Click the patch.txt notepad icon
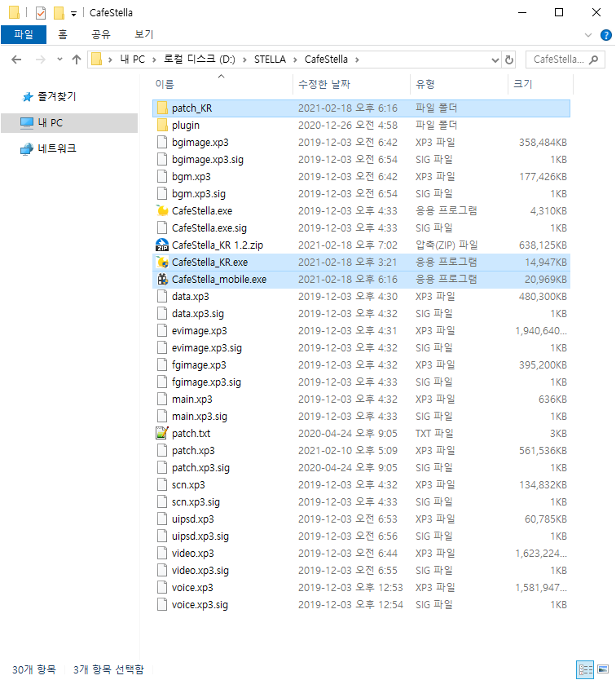Image resolution: width=616 pixels, height=680 pixels. [162, 433]
